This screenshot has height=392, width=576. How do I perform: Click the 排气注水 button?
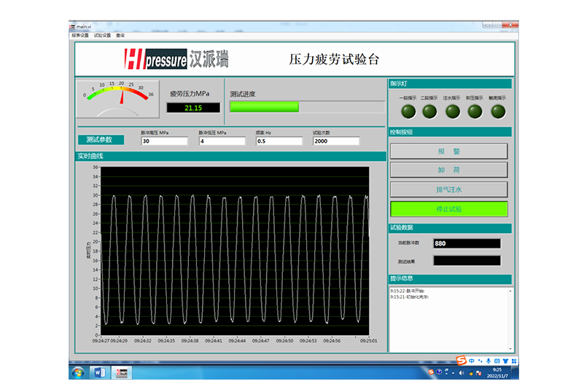(x=449, y=189)
